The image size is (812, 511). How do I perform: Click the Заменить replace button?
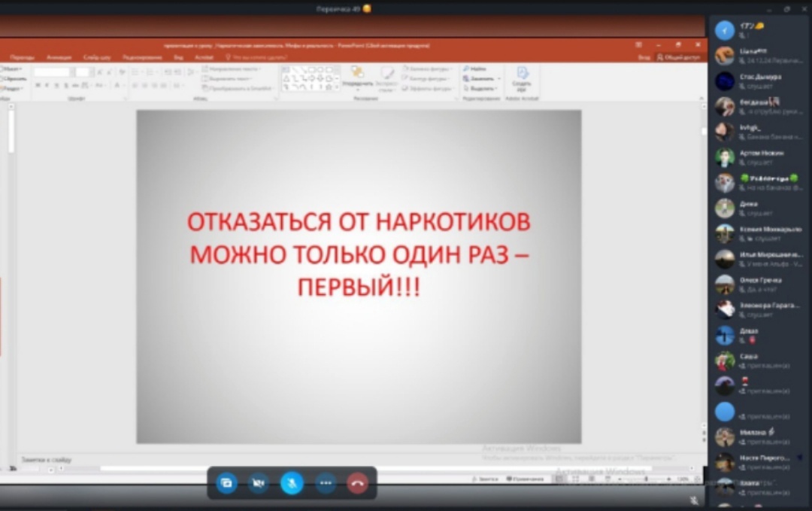coord(481,78)
